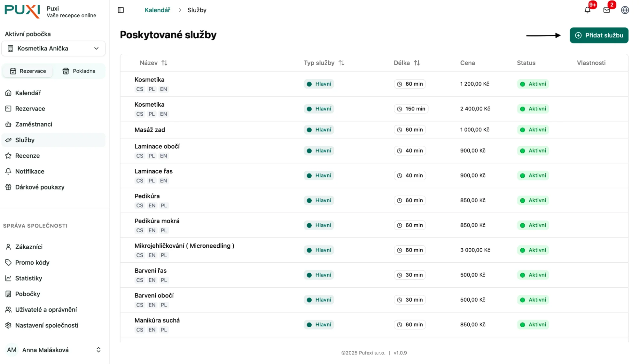This screenshot has height=364, width=639.
Task: Select the PL language tag of Pedikúra mokrá
Action: (164, 230)
